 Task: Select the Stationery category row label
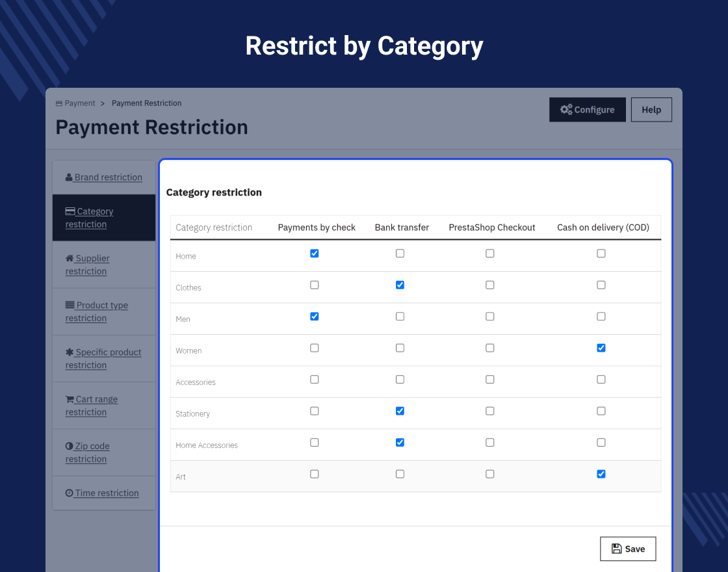coord(192,414)
